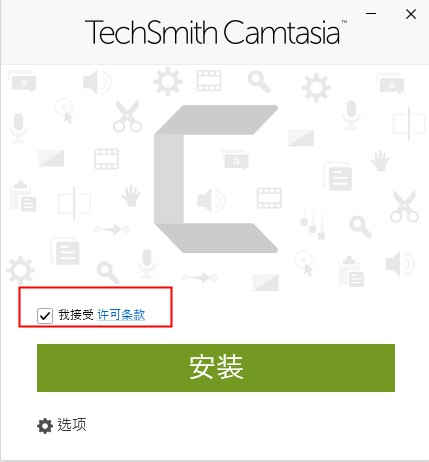Click the audio sliders icon right of logo
This screenshot has height=462, width=429.
click(x=313, y=224)
